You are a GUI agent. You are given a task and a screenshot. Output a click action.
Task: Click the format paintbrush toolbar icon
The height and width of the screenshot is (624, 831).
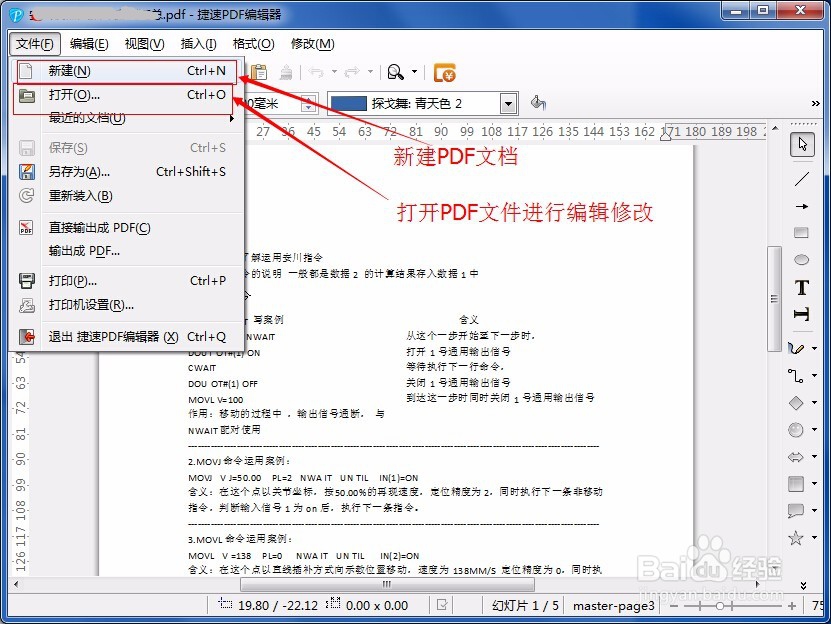pos(286,72)
